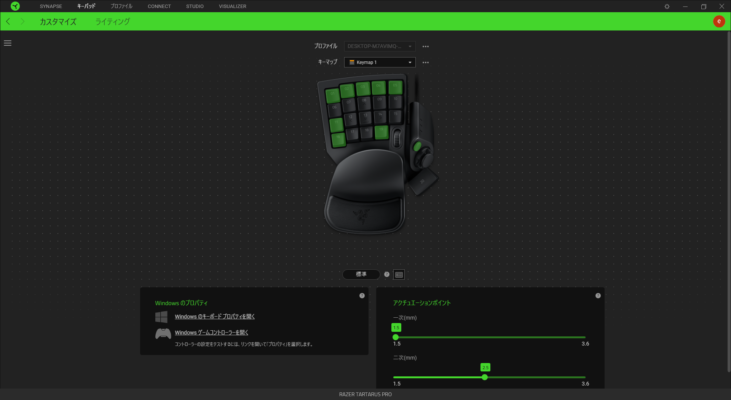Select the scroll wheel on the keypad
The height and width of the screenshot is (400, 731).
coord(397,139)
